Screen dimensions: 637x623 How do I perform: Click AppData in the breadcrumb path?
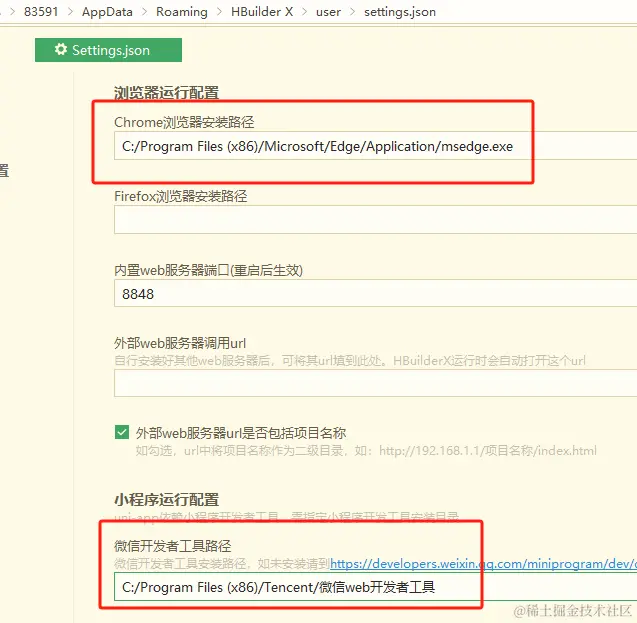pos(107,12)
